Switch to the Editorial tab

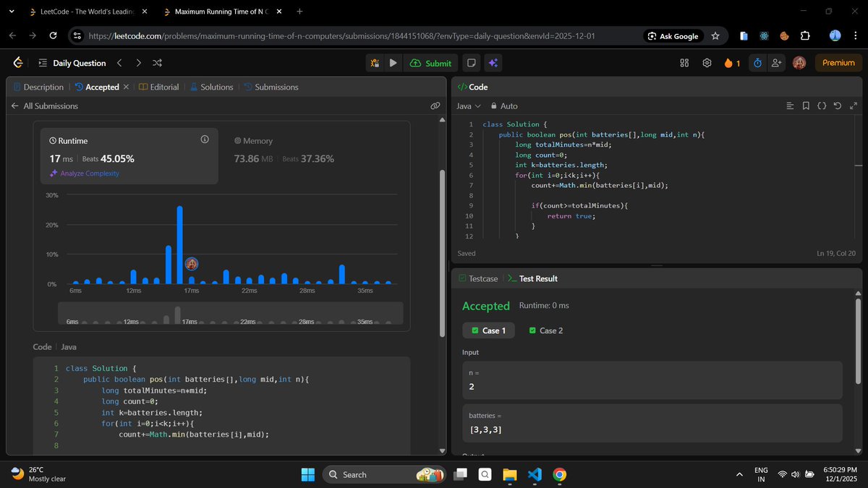pyautogui.click(x=159, y=87)
